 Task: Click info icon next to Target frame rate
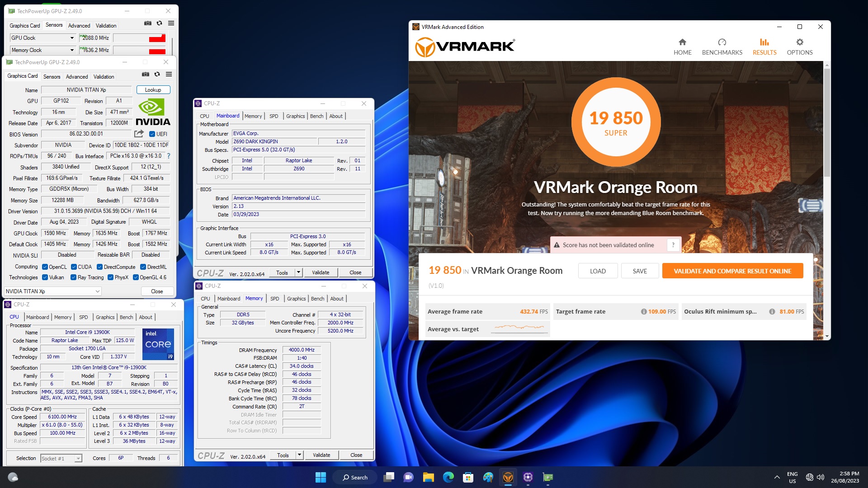pyautogui.click(x=643, y=311)
